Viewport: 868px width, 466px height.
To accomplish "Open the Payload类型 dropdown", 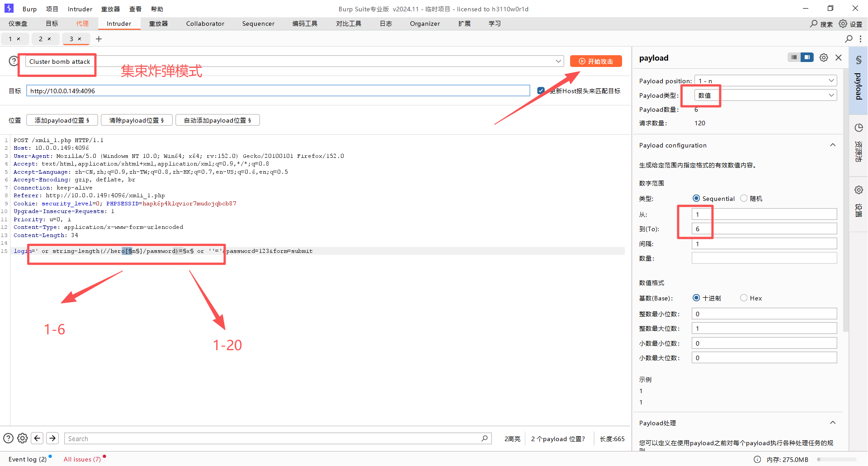I will point(766,95).
